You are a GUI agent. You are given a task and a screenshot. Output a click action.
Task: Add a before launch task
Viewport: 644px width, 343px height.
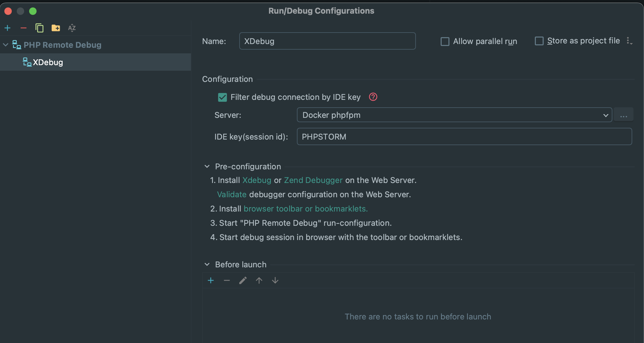click(x=211, y=281)
